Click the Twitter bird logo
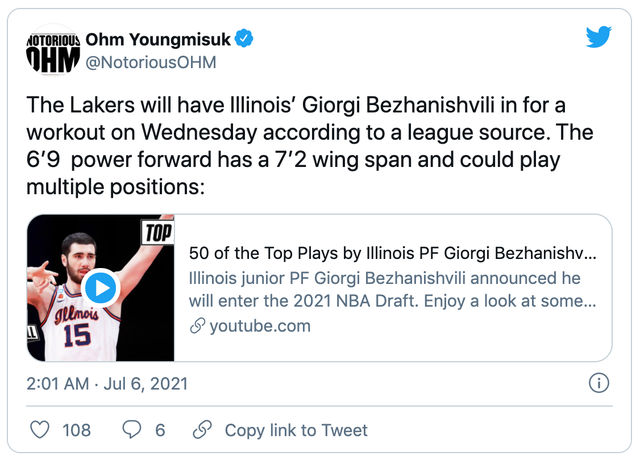The height and width of the screenshot is (460, 640). click(x=597, y=38)
